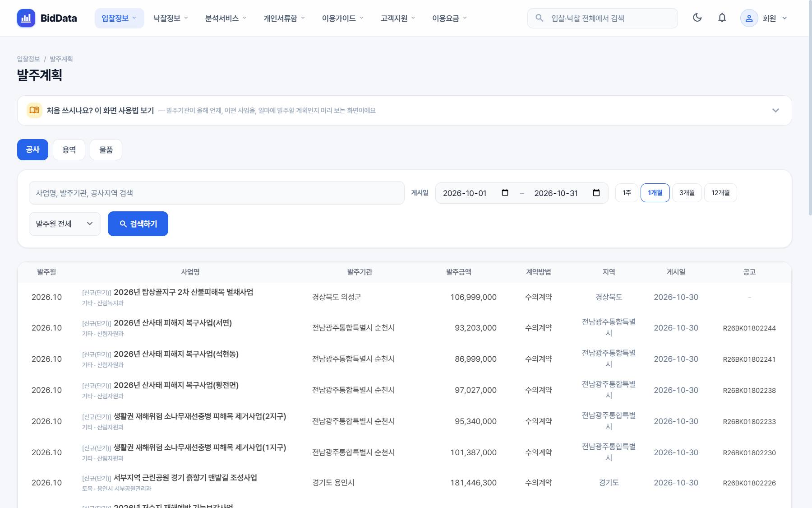Expand the 고객지원 menu
This screenshot has width=812, height=508.
[397, 18]
